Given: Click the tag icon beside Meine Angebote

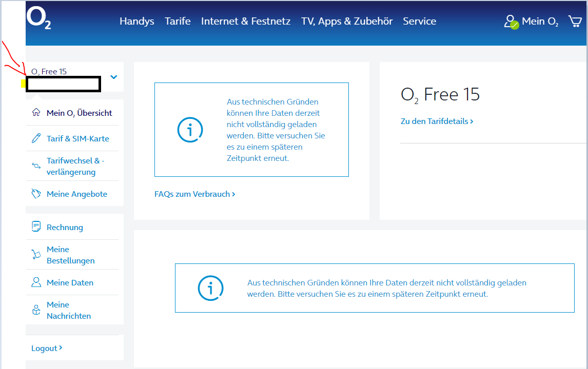Looking at the screenshot, I should pyautogui.click(x=36, y=194).
